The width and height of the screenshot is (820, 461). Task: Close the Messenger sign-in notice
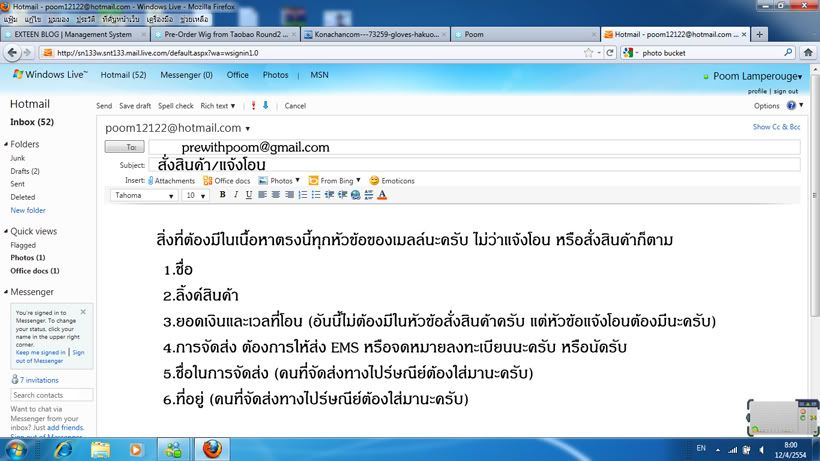click(83, 312)
